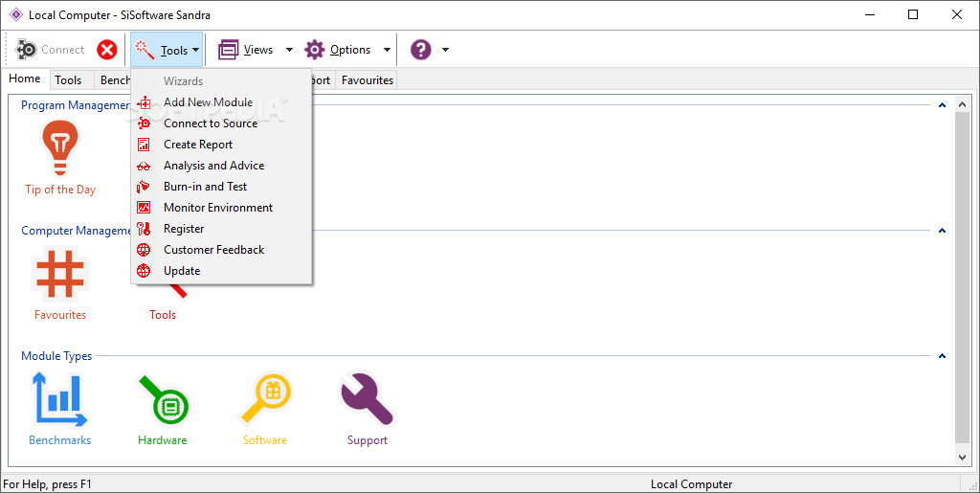980x493 pixels.
Task: Click the Tools label under Computer Management
Action: (163, 315)
